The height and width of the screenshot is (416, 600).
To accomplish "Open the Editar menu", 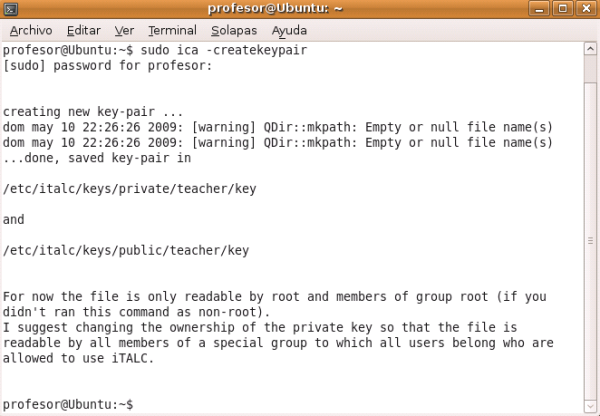I will pyautogui.click(x=85, y=30).
